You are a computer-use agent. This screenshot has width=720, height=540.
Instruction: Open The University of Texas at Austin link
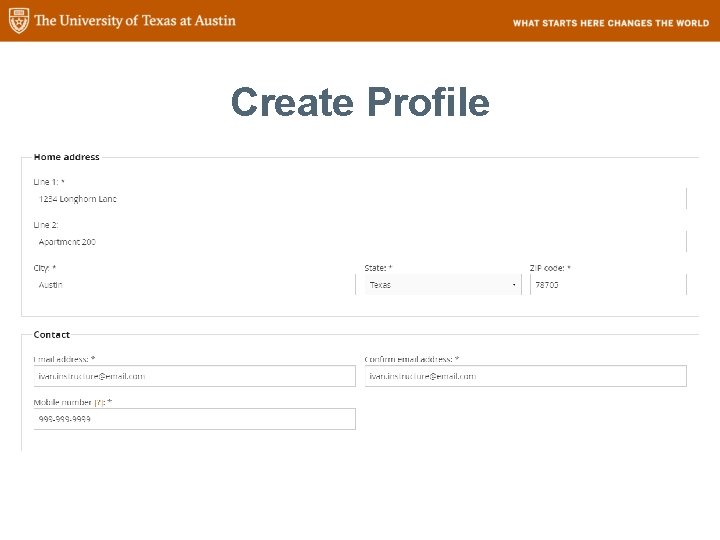point(135,21)
